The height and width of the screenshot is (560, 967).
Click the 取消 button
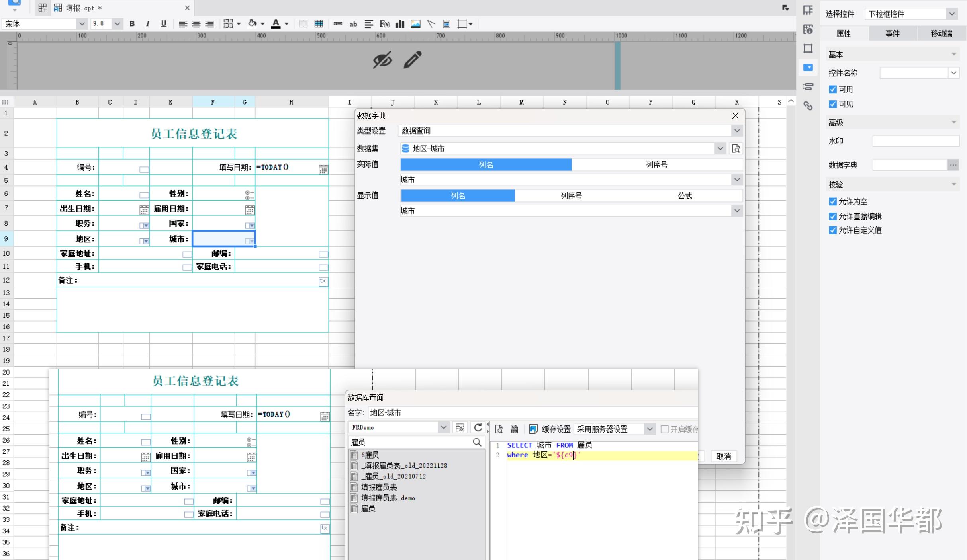pyautogui.click(x=724, y=456)
